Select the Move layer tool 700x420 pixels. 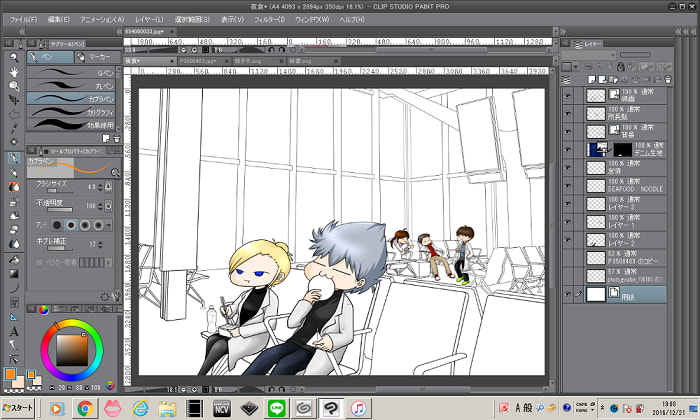coord(14,100)
